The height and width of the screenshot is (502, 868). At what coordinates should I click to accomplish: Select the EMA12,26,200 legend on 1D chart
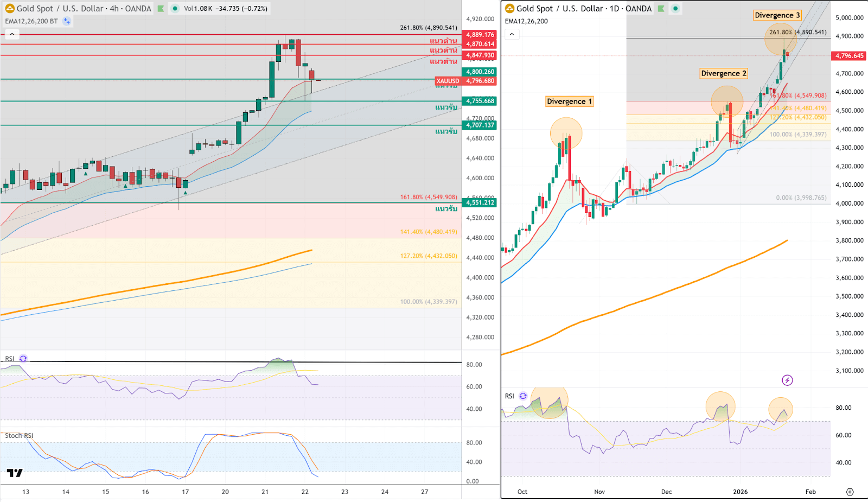click(x=526, y=21)
